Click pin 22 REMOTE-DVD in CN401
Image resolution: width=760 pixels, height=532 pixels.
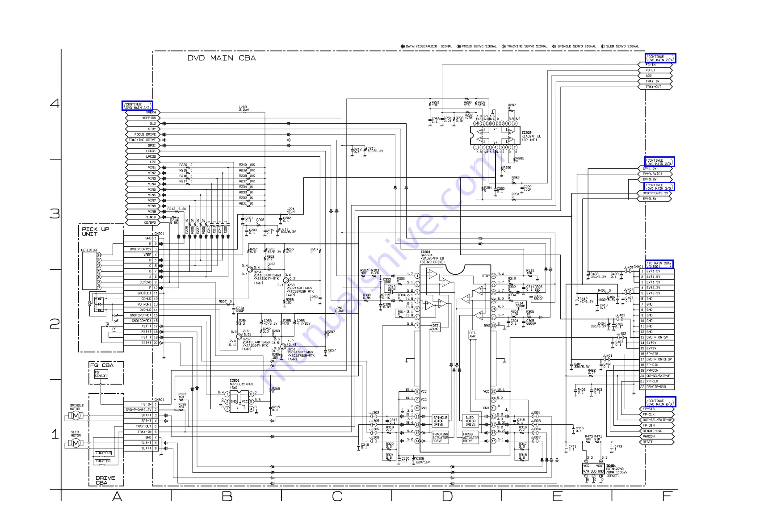657,387
